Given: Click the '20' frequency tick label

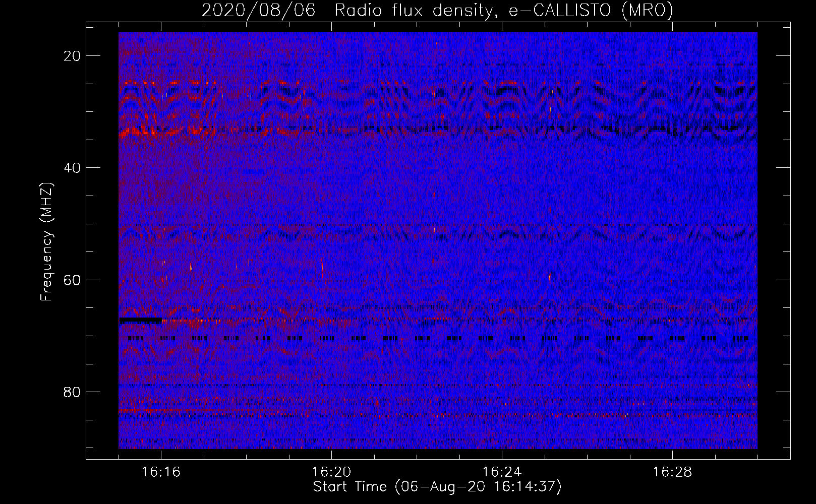Looking at the screenshot, I should pyautogui.click(x=73, y=56).
